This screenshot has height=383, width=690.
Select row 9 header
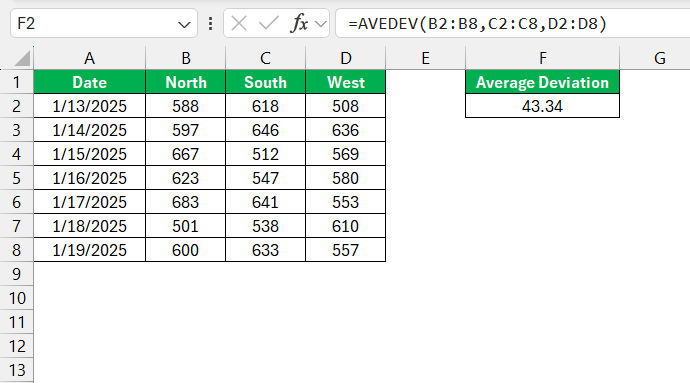tap(17, 274)
